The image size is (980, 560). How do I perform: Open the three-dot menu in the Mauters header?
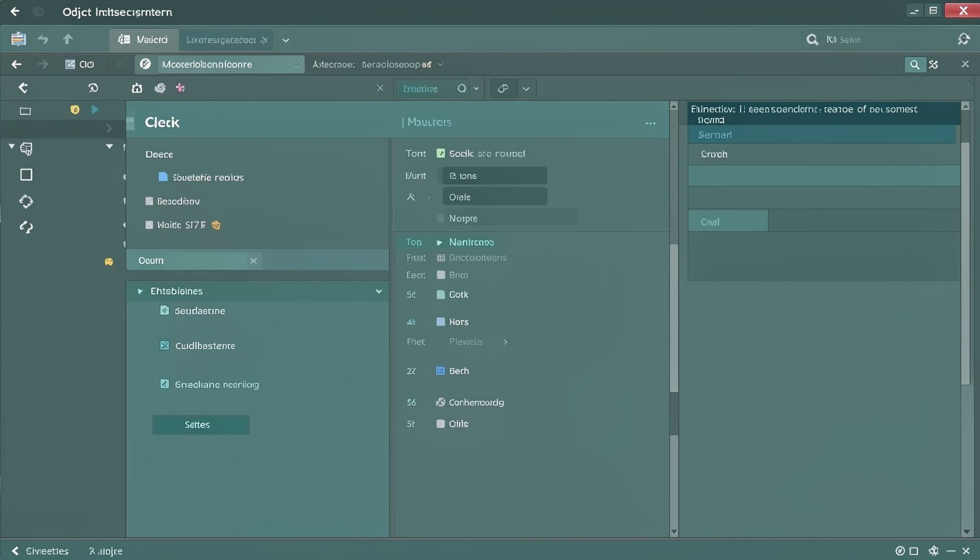pyautogui.click(x=650, y=123)
